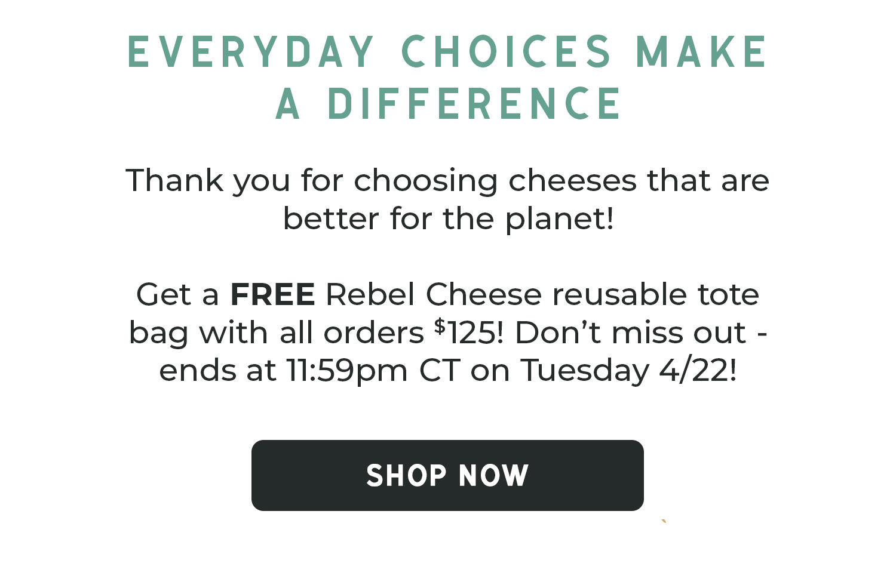Click the letter A starting the second heading line
The height and width of the screenshot is (588, 896).
287,104
